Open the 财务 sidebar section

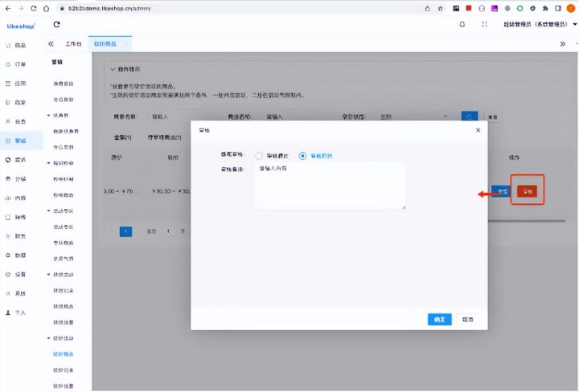point(16,236)
